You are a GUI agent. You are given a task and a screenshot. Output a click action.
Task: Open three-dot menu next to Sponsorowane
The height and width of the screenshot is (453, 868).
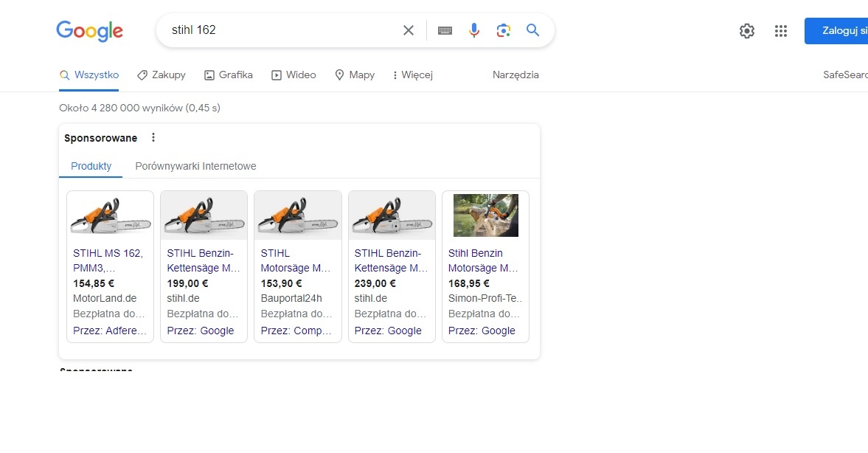tap(153, 137)
